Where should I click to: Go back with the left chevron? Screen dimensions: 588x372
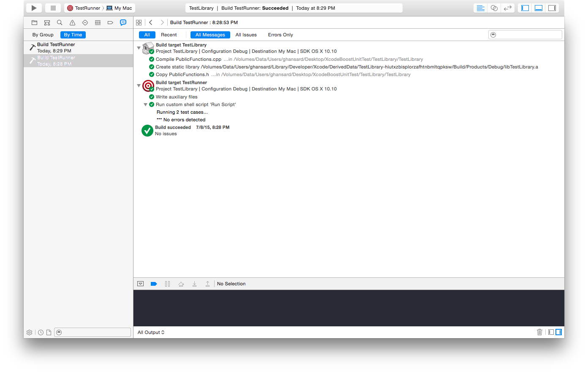coord(151,22)
